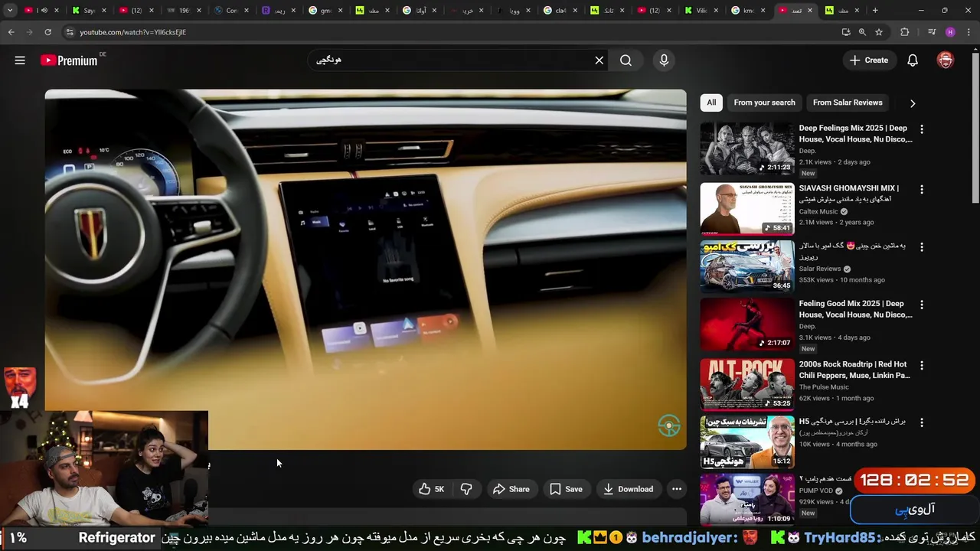Click the browser back arrow
Viewport: 980px width, 551px height.
point(11,32)
